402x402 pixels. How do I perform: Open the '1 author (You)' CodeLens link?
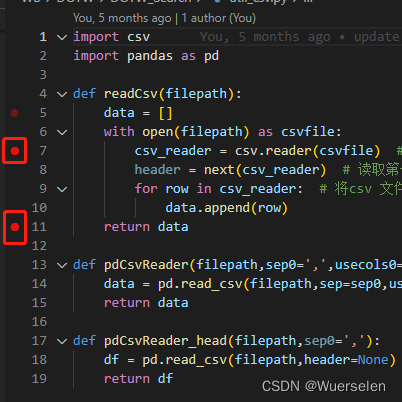(219, 18)
